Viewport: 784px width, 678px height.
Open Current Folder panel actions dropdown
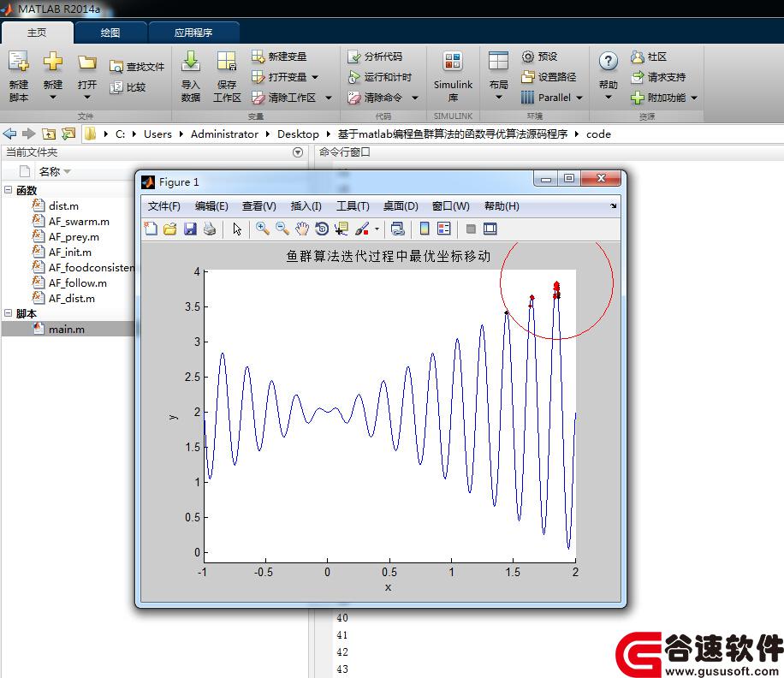[x=298, y=152]
